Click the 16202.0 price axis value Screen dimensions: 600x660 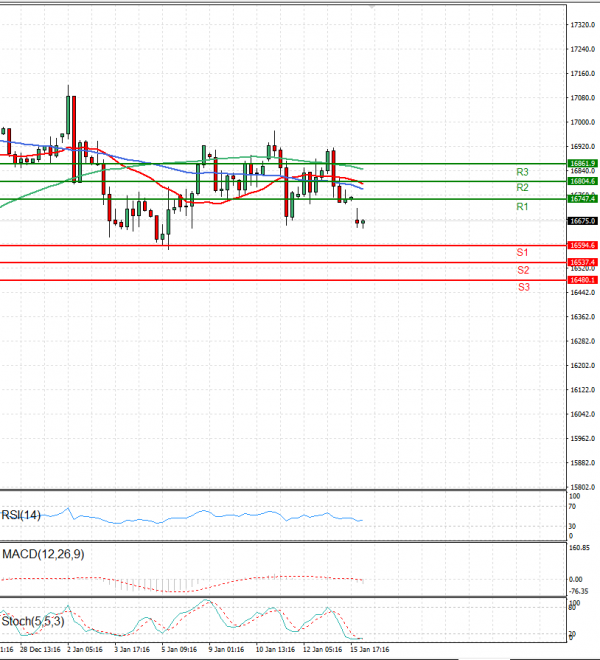coord(583,366)
